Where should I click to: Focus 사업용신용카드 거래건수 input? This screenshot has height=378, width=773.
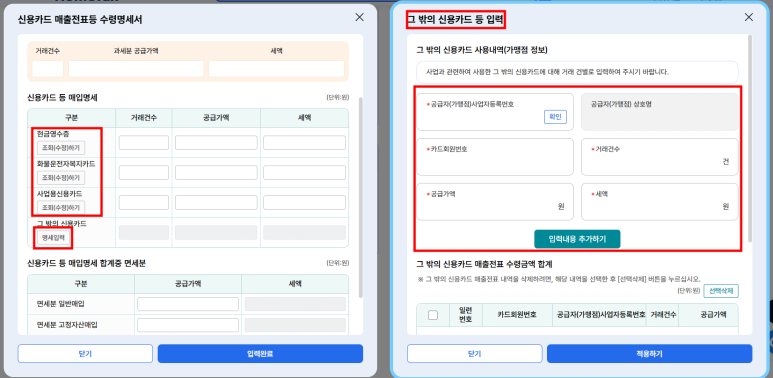tap(143, 203)
